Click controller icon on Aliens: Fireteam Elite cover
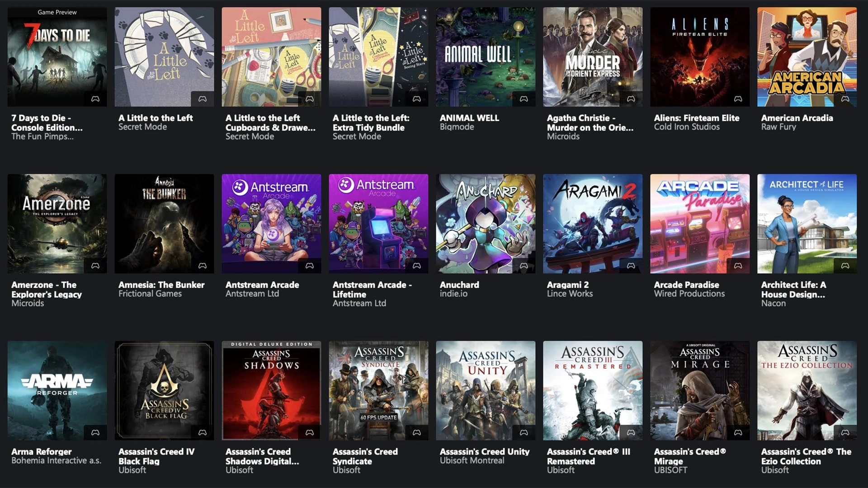868x488 pixels. coord(738,99)
